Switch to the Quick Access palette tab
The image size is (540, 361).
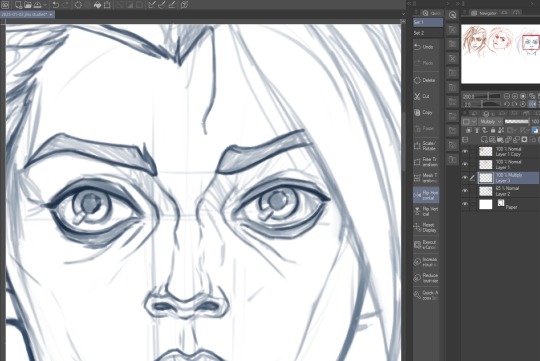(432, 13)
